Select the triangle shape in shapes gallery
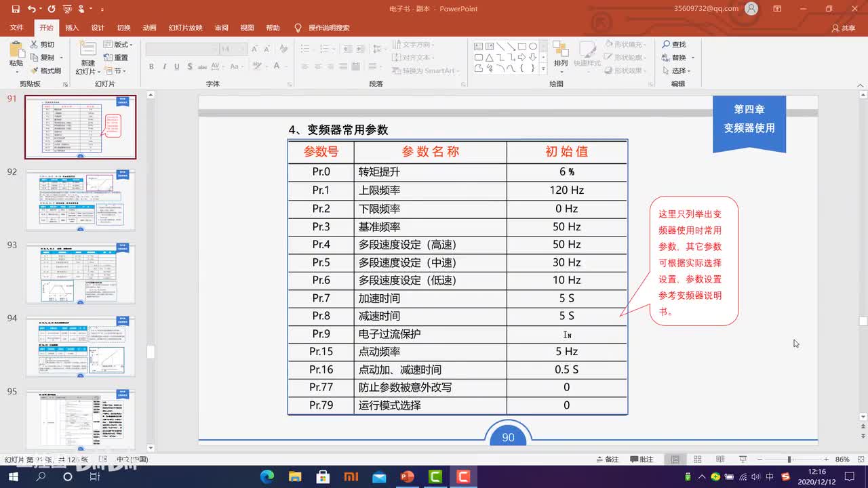The image size is (868, 488). point(490,58)
